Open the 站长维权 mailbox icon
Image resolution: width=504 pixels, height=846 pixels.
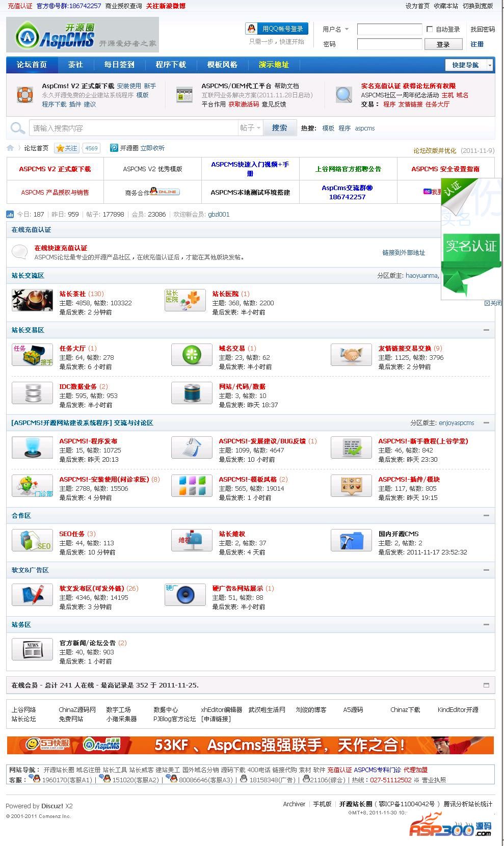click(192, 540)
